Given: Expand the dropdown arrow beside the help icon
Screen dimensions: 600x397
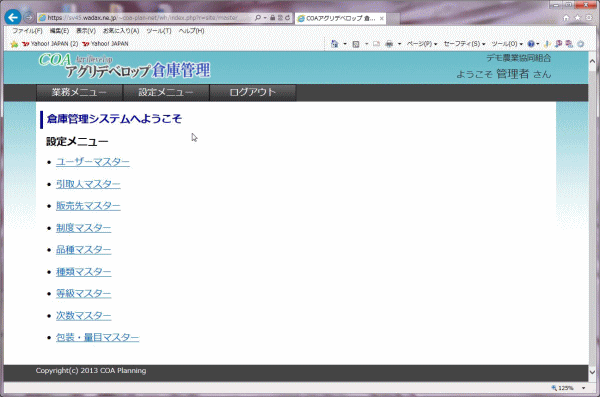Looking at the screenshot, I should click(x=538, y=44).
